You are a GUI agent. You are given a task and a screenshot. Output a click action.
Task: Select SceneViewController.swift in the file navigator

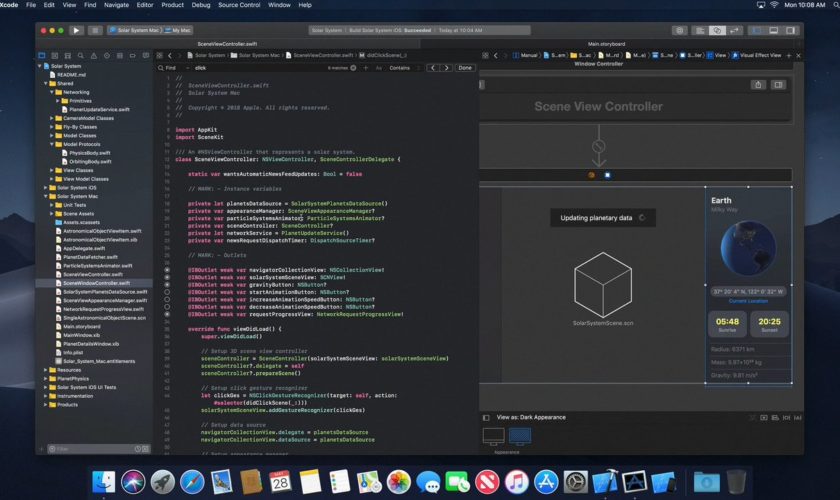(x=92, y=274)
